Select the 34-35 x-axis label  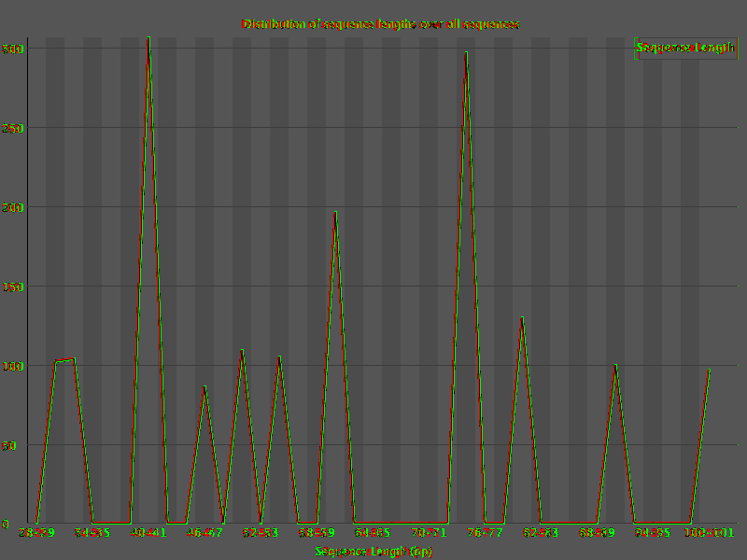click(x=92, y=532)
